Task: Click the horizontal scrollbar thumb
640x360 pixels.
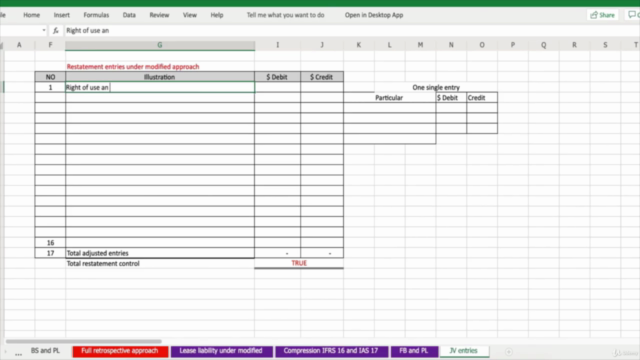Action: pos(84,341)
